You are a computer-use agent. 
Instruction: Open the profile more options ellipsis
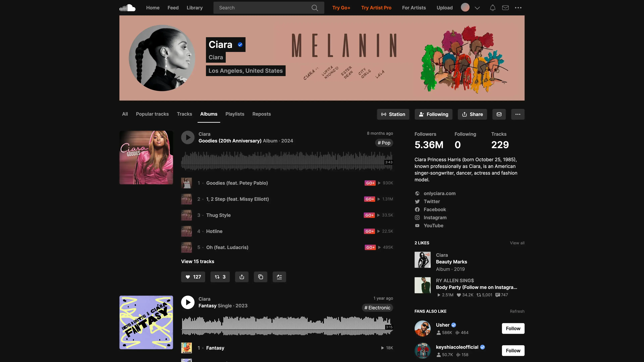tap(518, 114)
